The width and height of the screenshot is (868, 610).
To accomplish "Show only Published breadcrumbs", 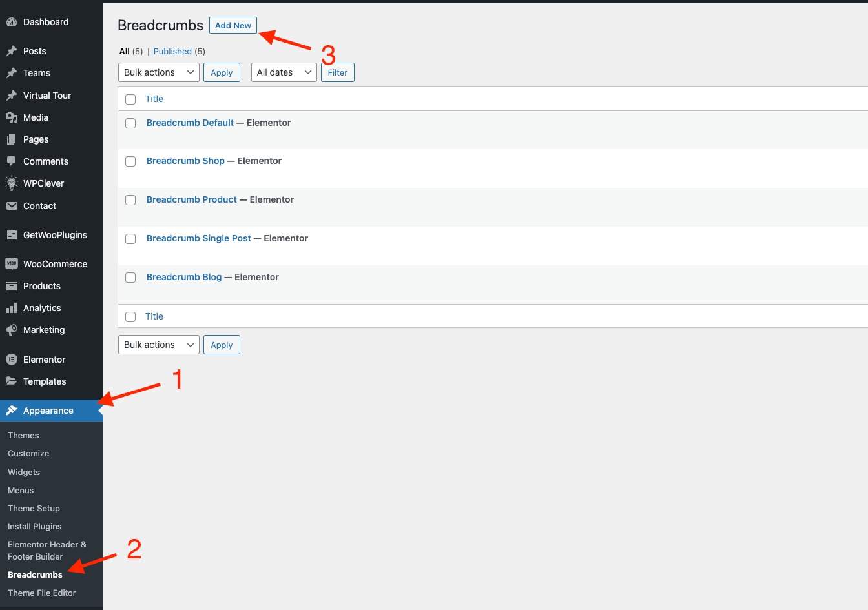I will click(x=172, y=51).
